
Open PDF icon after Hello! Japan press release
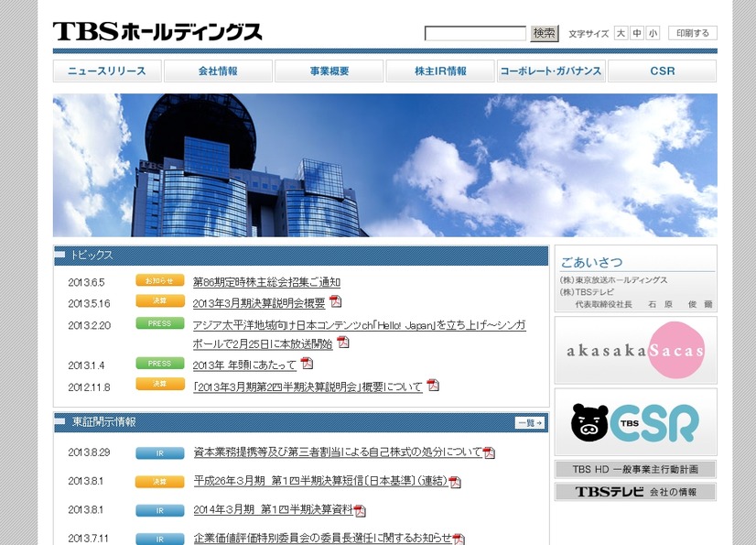pyautogui.click(x=343, y=343)
